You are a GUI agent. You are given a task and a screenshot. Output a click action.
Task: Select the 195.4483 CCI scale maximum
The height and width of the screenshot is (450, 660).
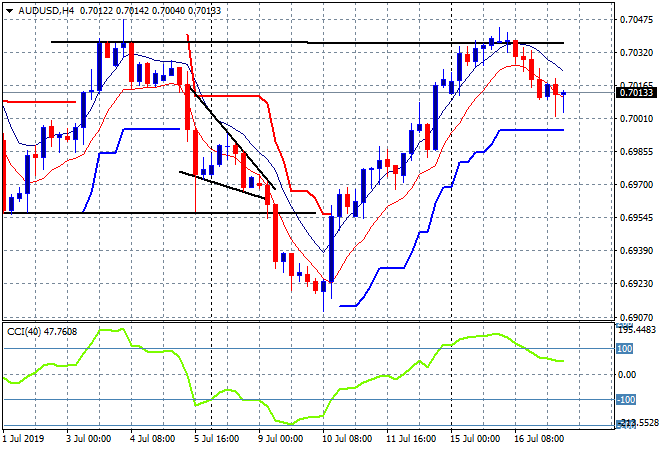(x=637, y=330)
